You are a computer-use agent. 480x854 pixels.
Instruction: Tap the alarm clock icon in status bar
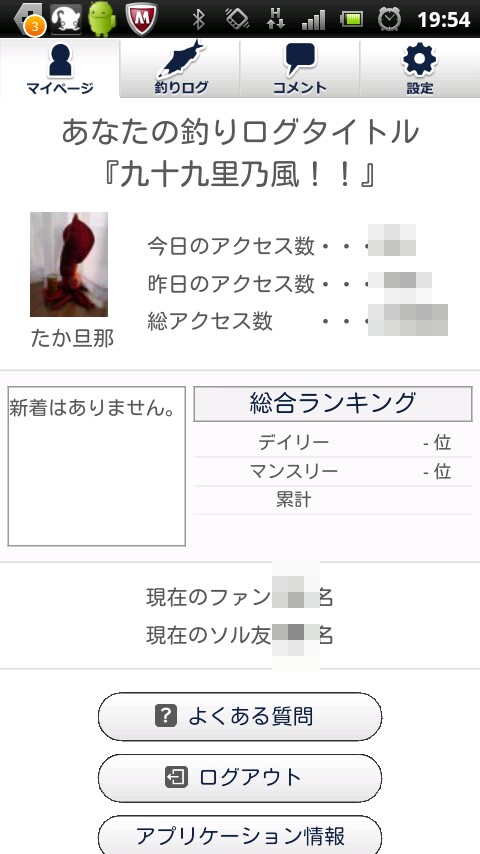coord(390,20)
